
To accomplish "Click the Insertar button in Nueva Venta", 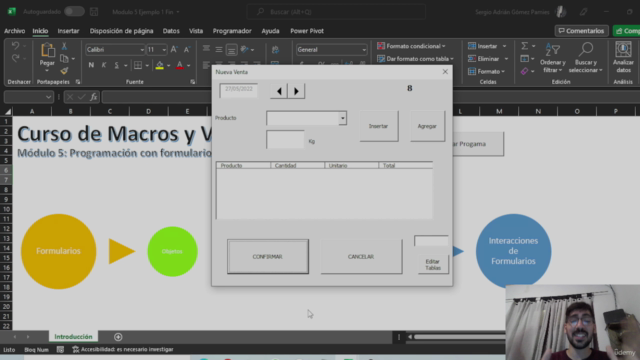I will (x=379, y=126).
